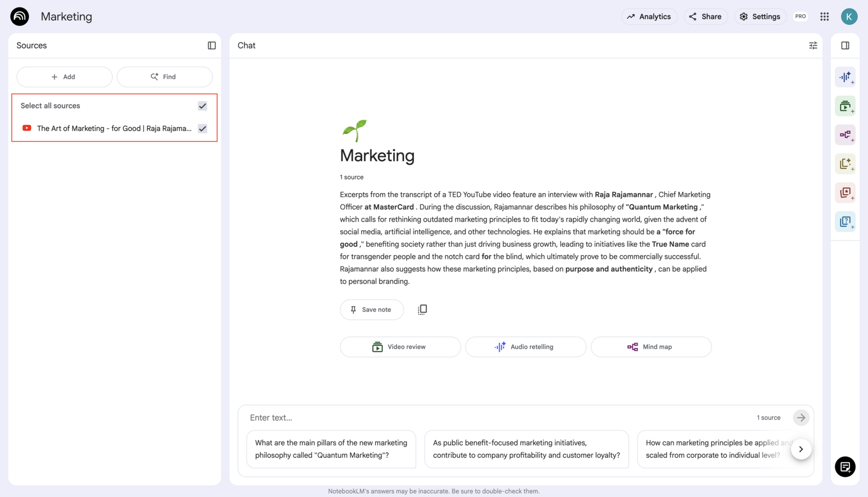868x497 pixels.
Task: Open the Google apps grid
Action: coord(825,17)
